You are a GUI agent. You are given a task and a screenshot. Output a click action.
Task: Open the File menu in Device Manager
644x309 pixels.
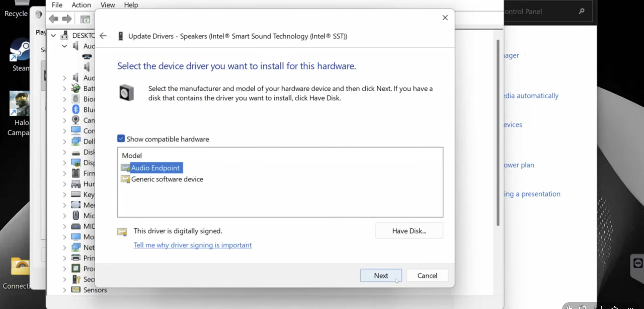point(57,5)
